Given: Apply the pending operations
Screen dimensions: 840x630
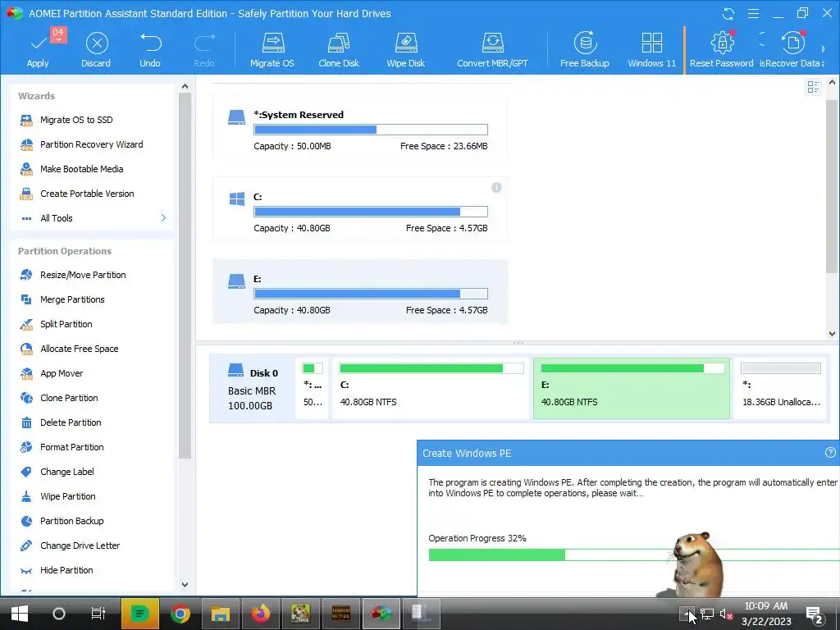Looking at the screenshot, I should tap(38, 50).
